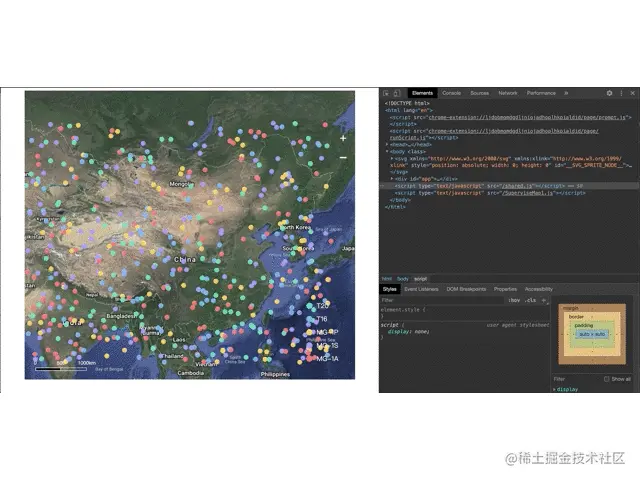Expand the computed display property
The image size is (640, 480).
coord(554,389)
